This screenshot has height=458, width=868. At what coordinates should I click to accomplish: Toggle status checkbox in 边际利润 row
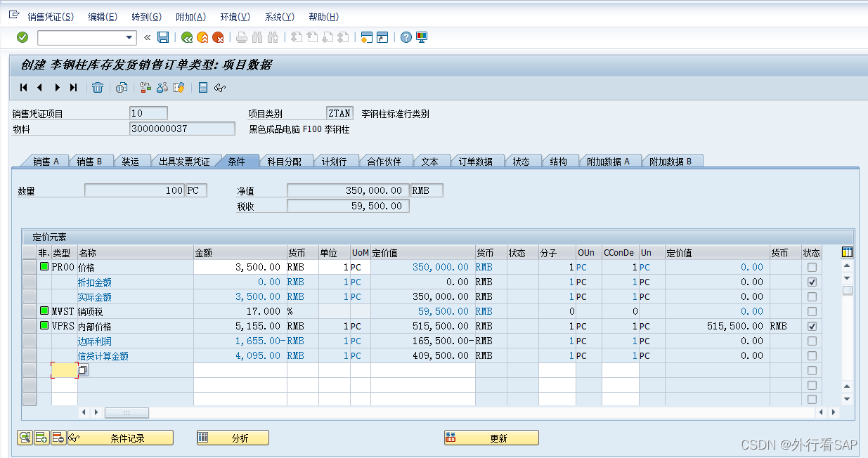point(812,341)
